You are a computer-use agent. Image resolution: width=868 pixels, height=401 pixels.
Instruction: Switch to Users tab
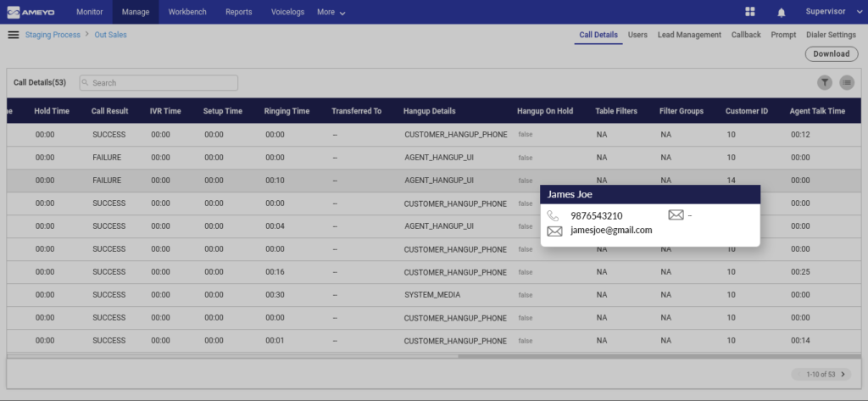tap(637, 35)
